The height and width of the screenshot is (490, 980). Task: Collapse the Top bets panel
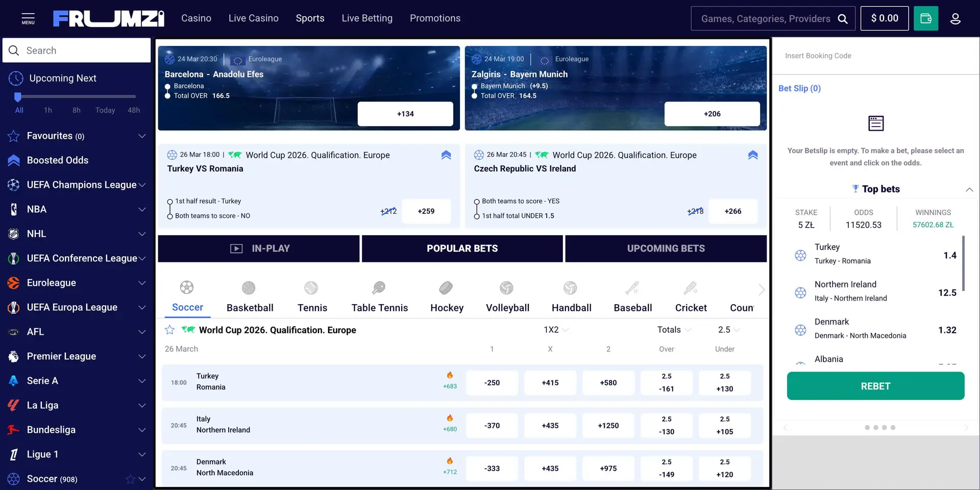point(969,189)
